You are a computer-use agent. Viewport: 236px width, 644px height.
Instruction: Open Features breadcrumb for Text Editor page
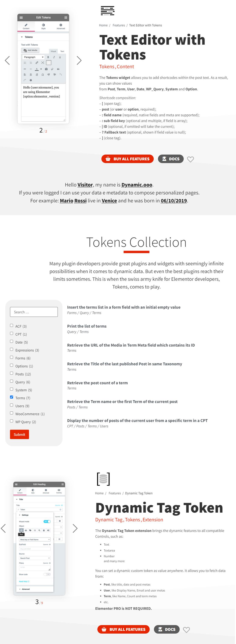[119, 25]
